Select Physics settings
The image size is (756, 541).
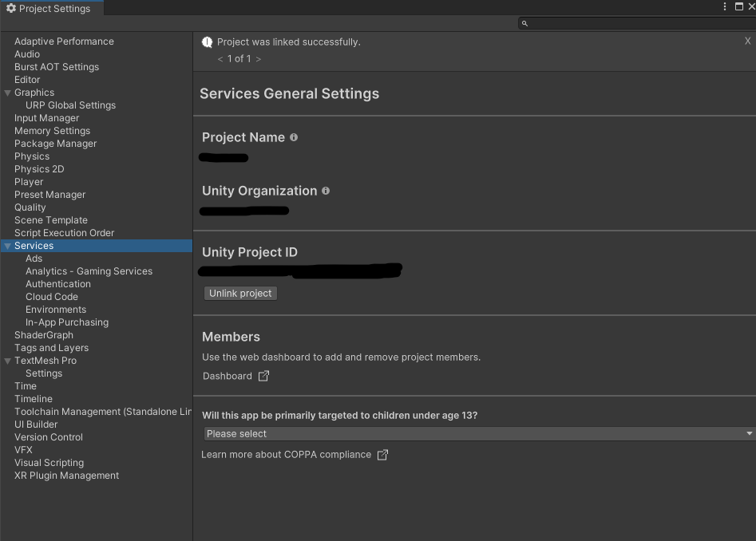click(32, 156)
